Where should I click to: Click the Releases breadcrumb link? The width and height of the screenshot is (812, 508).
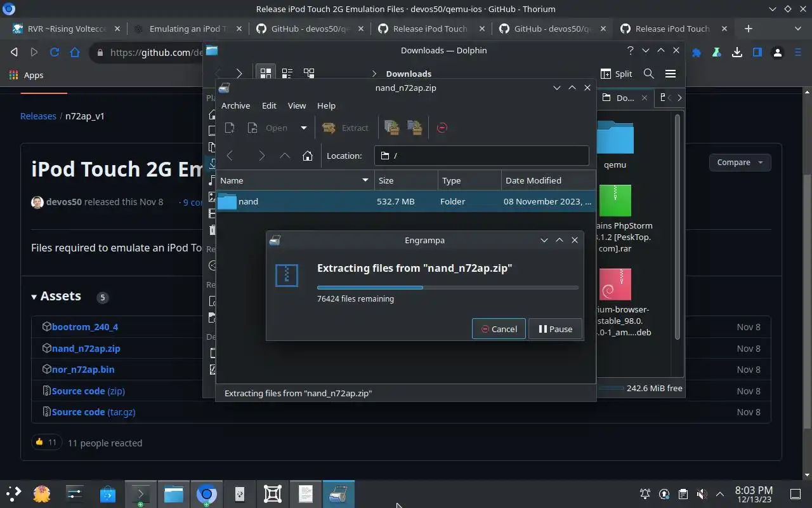click(38, 116)
